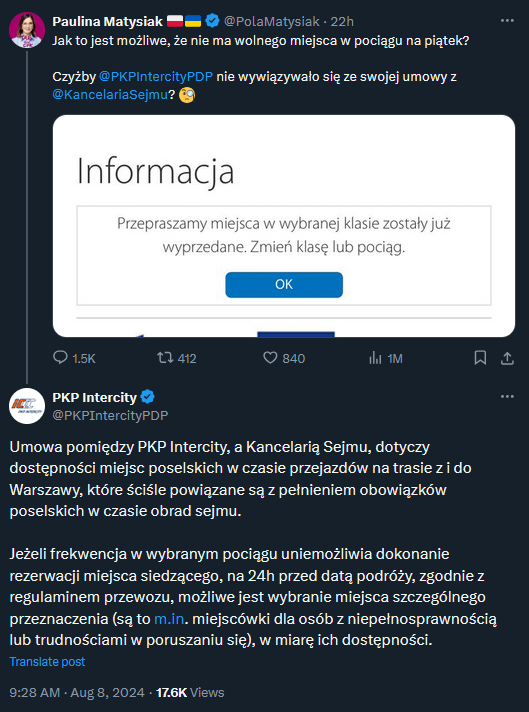This screenshot has height=712, width=529.
Task: Click the @PKPIntercityPDP mention in tweet
Action: click(x=156, y=77)
